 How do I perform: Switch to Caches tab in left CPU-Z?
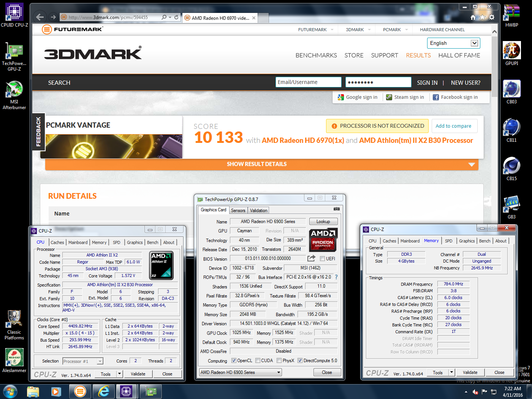tap(57, 242)
